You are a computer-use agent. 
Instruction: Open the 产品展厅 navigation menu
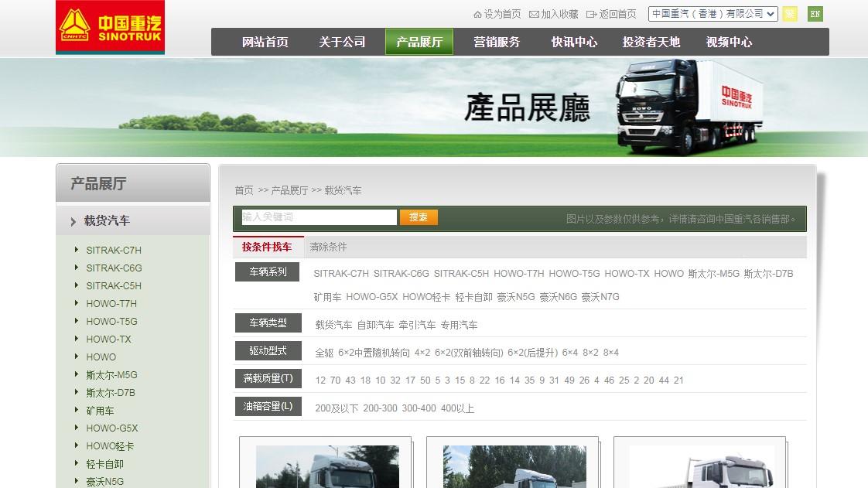pyautogui.click(x=419, y=42)
